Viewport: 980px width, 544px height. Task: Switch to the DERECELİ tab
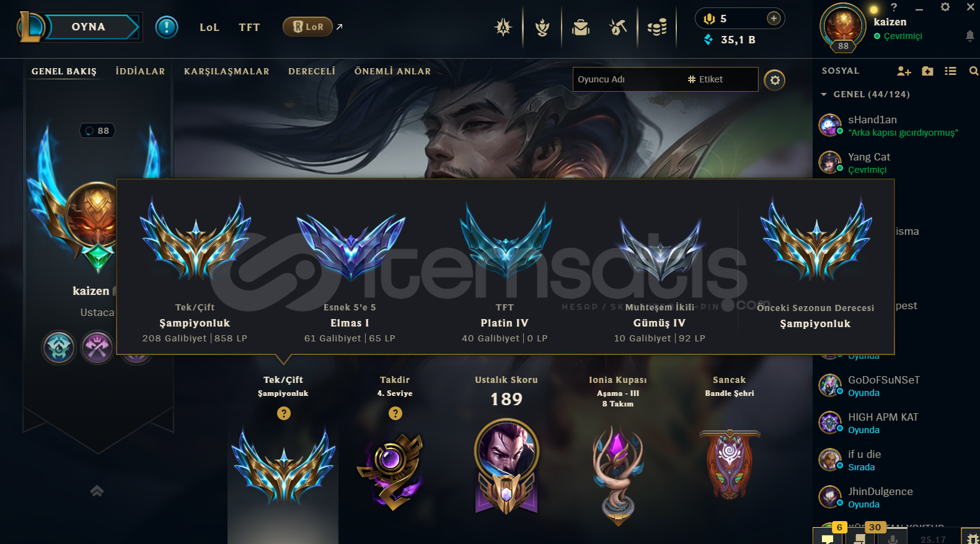coord(312,71)
